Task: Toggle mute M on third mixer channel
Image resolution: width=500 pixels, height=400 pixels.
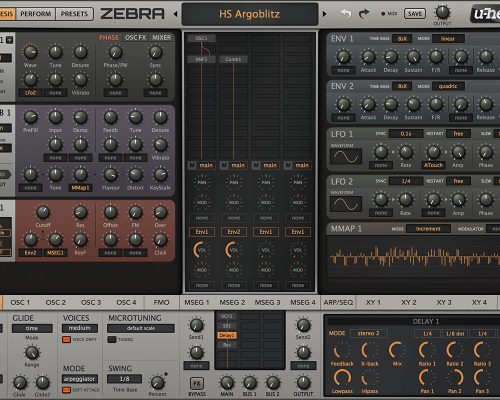Action: (256, 165)
